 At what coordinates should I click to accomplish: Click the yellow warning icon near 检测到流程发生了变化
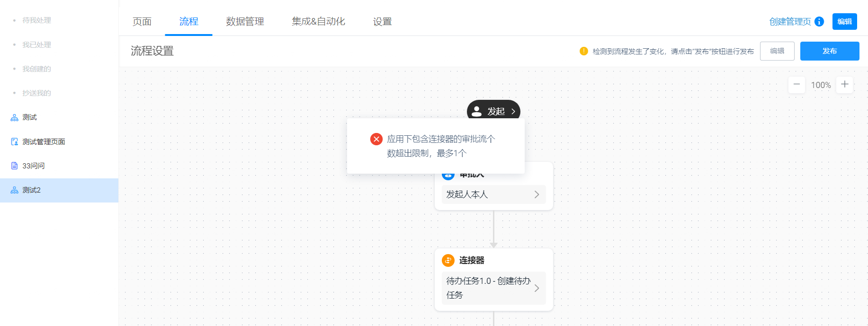pos(584,51)
